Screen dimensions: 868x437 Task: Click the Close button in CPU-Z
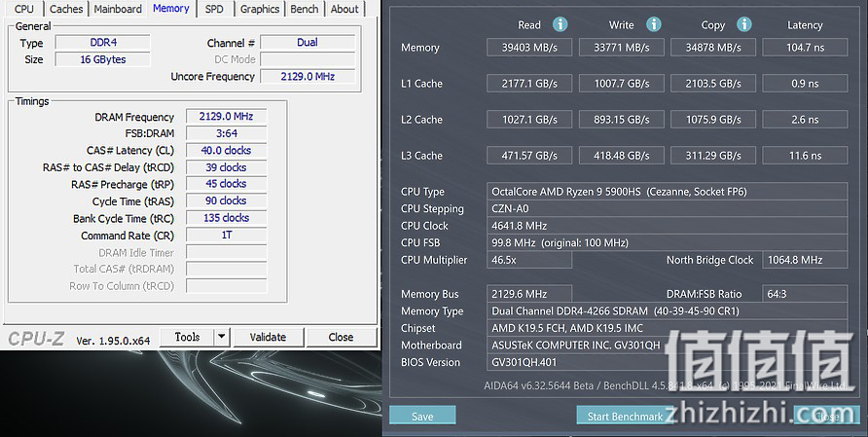click(341, 337)
